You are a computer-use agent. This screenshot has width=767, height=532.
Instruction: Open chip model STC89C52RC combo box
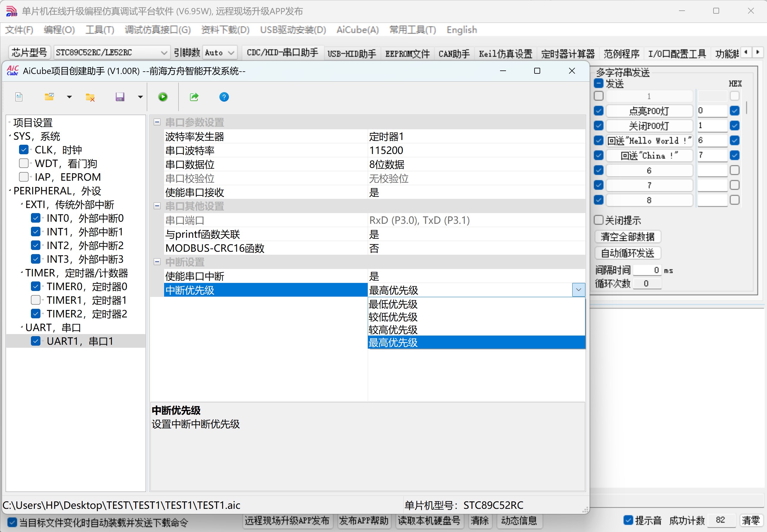pyautogui.click(x=112, y=53)
